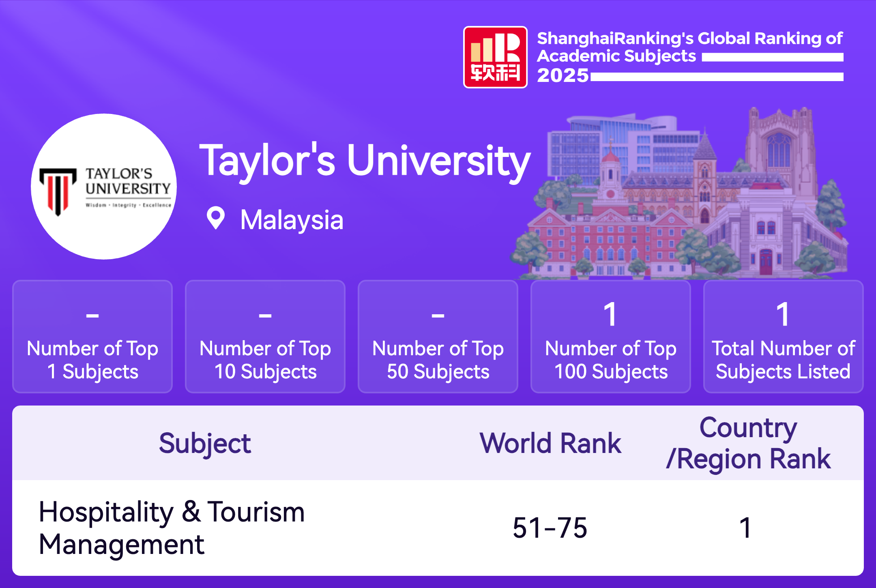Click the location pin icon
This screenshot has height=588, width=876.
215,218
